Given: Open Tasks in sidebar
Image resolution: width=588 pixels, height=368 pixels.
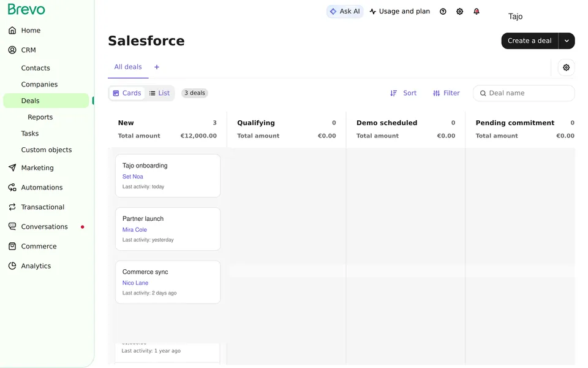Looking at the screenshot, I should point(30,133).
